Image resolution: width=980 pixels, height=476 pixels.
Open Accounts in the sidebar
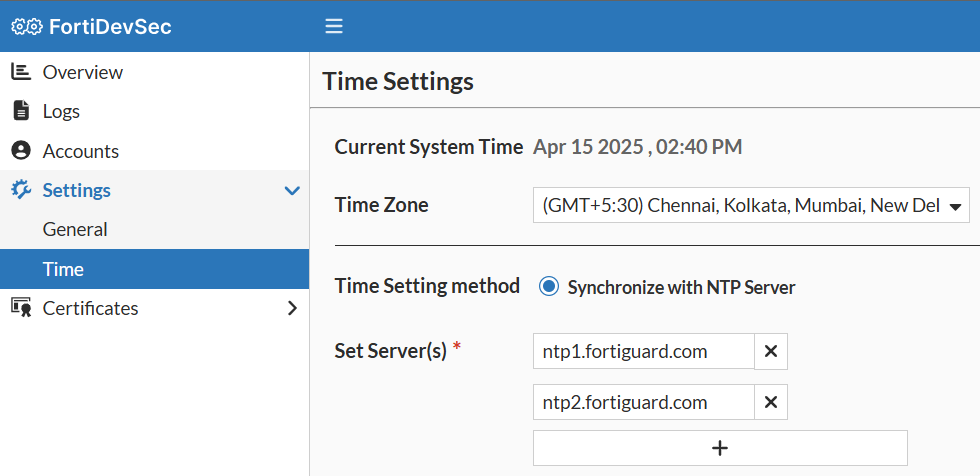pos(154,151)
